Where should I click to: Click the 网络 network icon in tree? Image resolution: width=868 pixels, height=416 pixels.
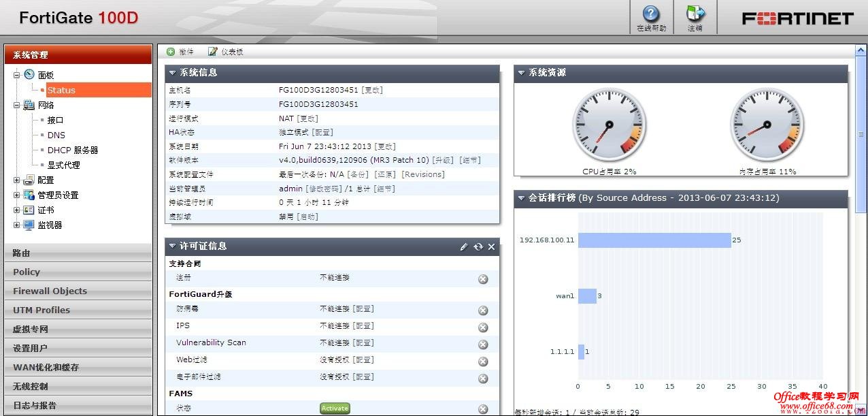point(29,105)
